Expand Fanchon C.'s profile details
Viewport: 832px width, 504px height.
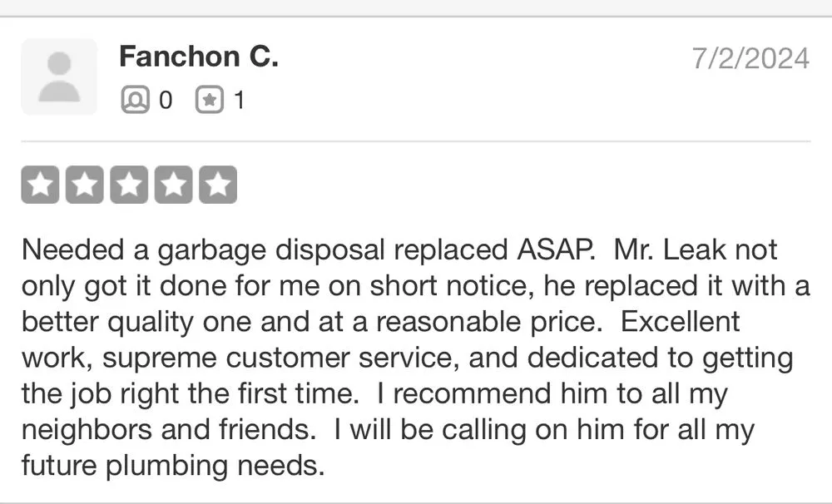[200, 57]
